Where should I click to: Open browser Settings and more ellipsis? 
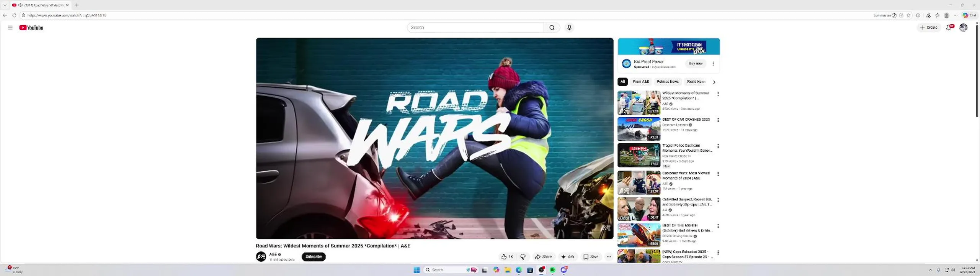coord(955,15)
